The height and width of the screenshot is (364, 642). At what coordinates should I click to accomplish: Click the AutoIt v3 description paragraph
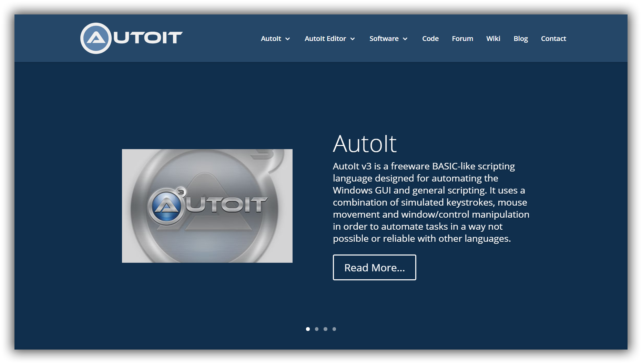tap(431, 202)
